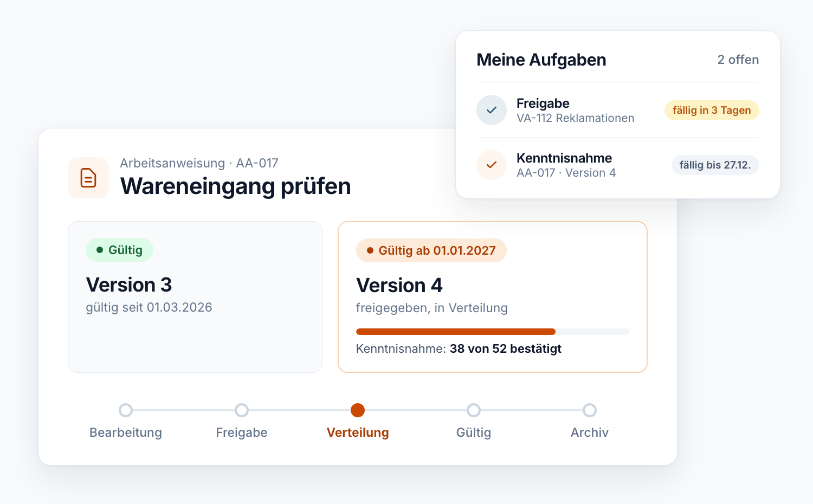Click the orange document icon beside Wareneingang prüfen
The image size is (813, 504).
[88, 178]
